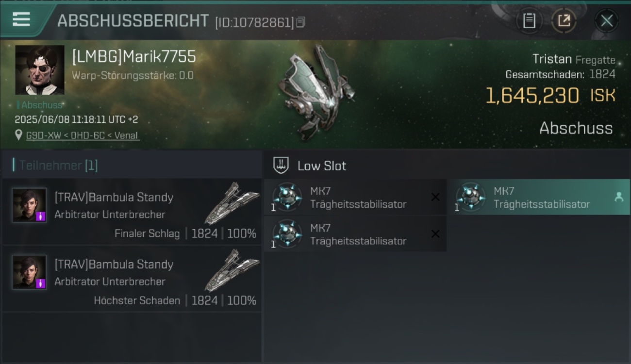Click Arbitrator ship icon in Höchster Schaden row
The height and width of the screenshot is (364, 631).
232,270
